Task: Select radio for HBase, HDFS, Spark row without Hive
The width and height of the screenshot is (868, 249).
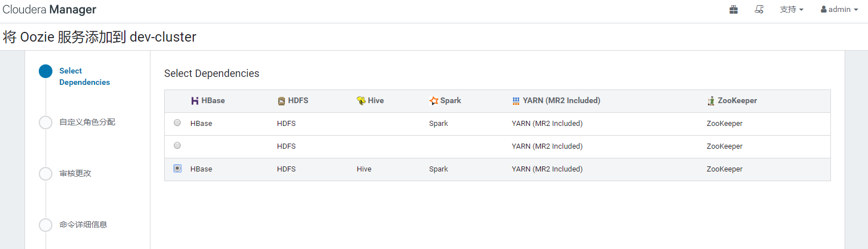Action: pos(177,123)
